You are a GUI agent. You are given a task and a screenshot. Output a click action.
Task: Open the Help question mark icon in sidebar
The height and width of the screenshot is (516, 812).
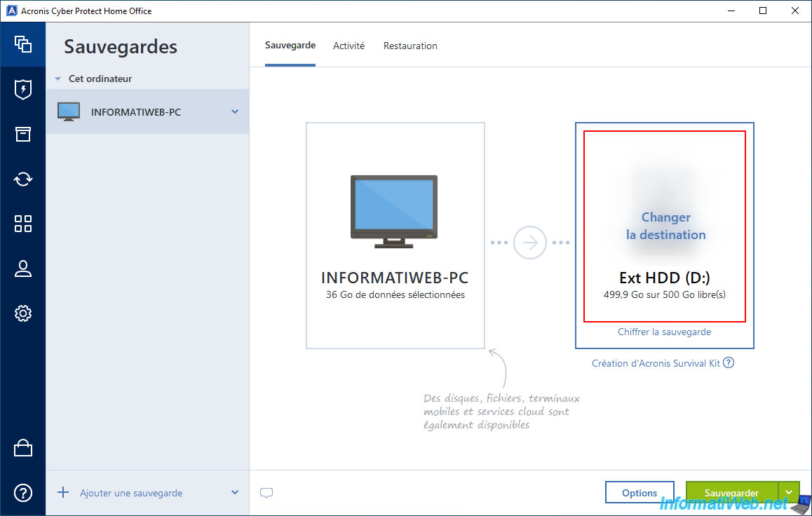point(22,493)
